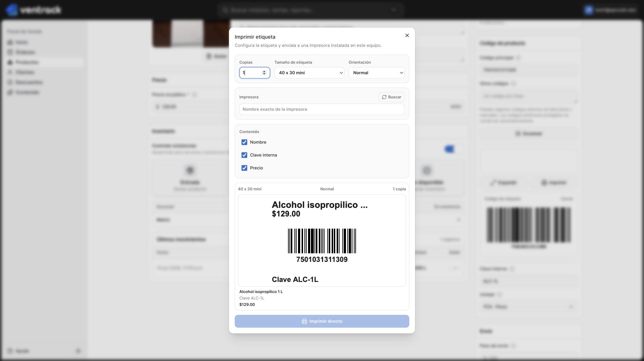Focus the Copias number field
The image size is (644, 361).
coord(254,73)
